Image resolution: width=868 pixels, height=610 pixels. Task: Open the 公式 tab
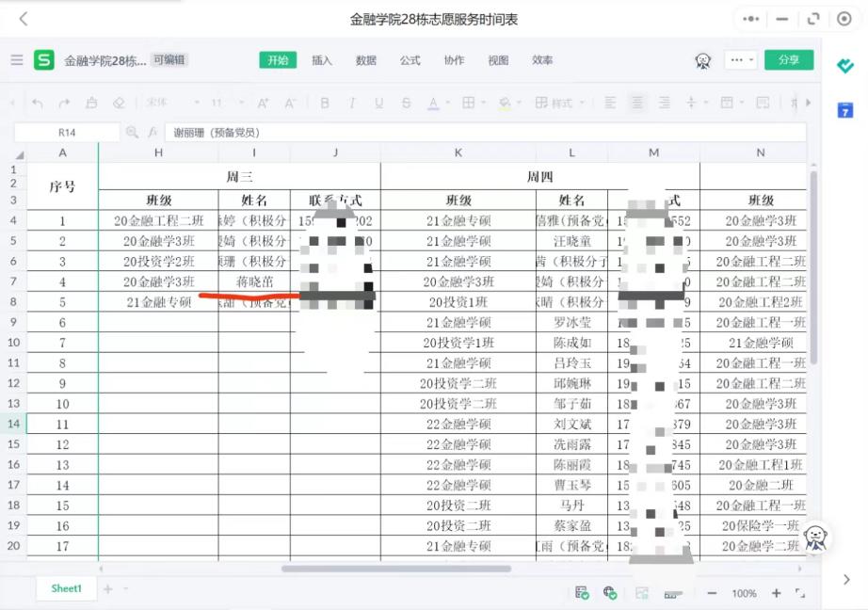click(410, 60)
